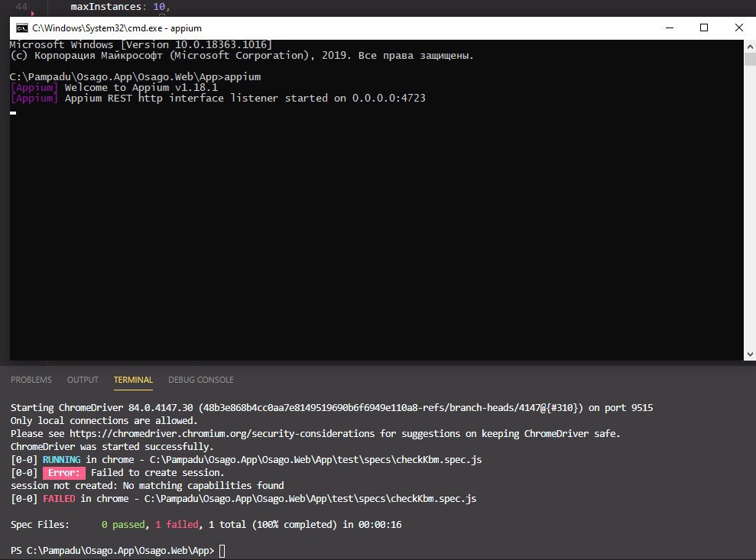Click the 'Microsoft Windows [Version 10.0.18363.1016]' line
The image size is (756, 560).
click(141, 45)
